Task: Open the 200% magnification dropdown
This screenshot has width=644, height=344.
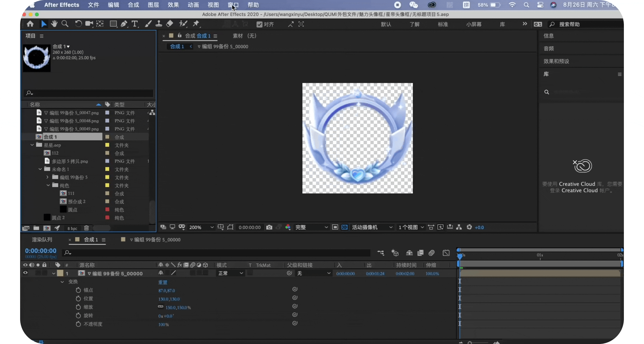Action: point(201,227)
